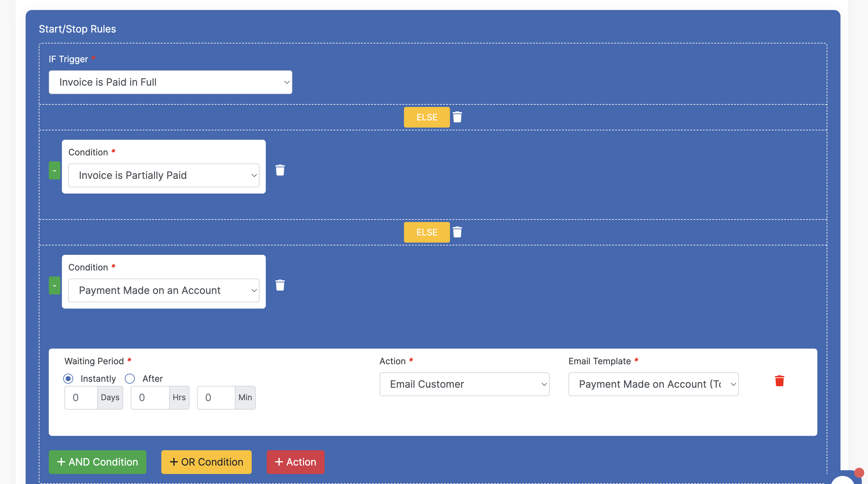Remove the Payment Made on an Account condition

[x=280, y=285]
